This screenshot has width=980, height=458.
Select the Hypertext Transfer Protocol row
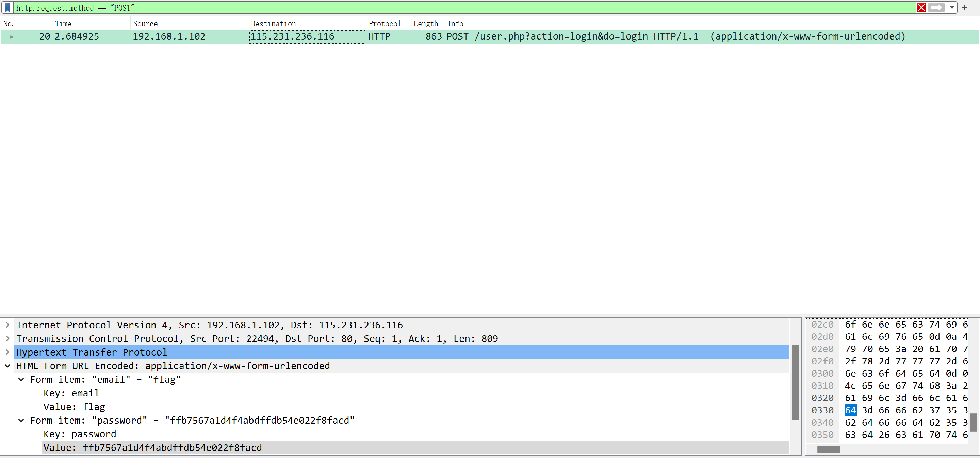tap(402, 352)
